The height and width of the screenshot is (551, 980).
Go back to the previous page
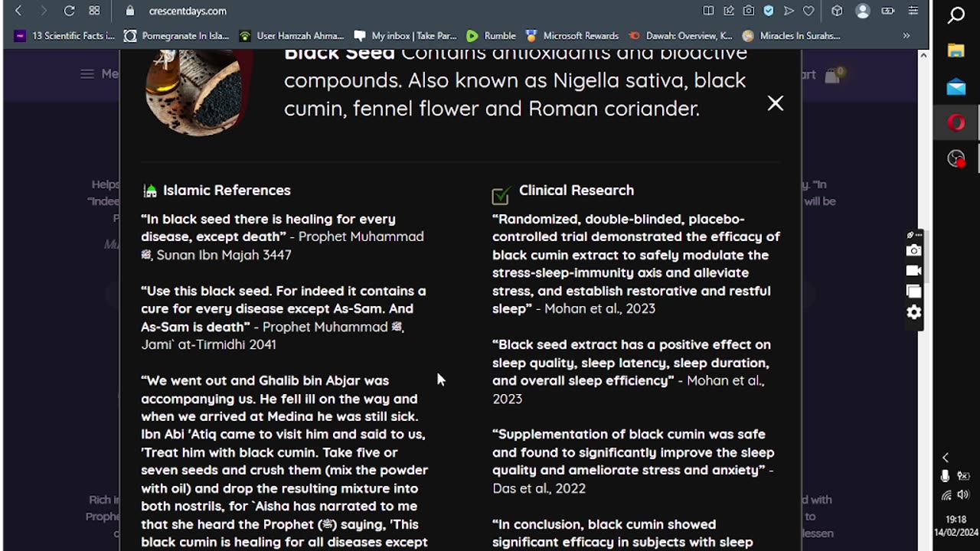pos(18,11)
